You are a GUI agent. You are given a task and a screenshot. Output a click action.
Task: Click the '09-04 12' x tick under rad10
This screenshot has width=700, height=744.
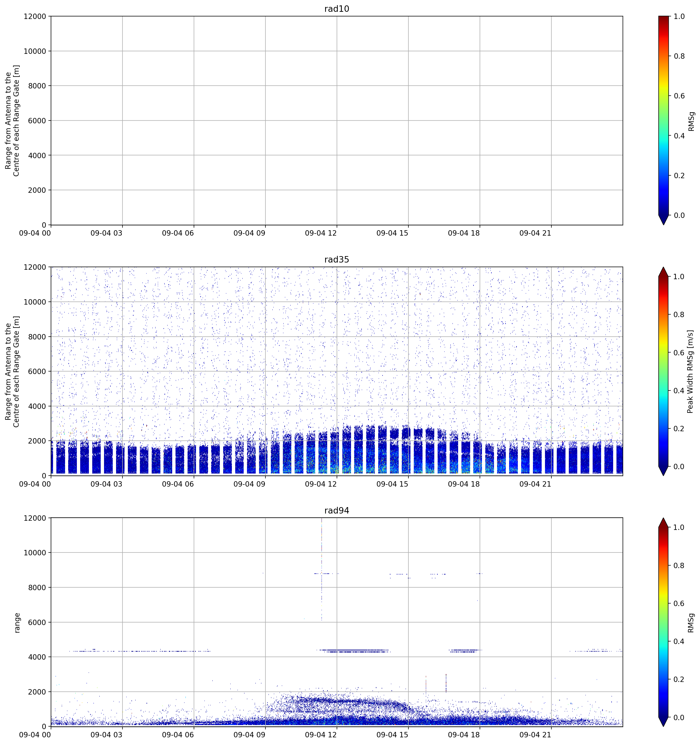(x=321, y=233)
